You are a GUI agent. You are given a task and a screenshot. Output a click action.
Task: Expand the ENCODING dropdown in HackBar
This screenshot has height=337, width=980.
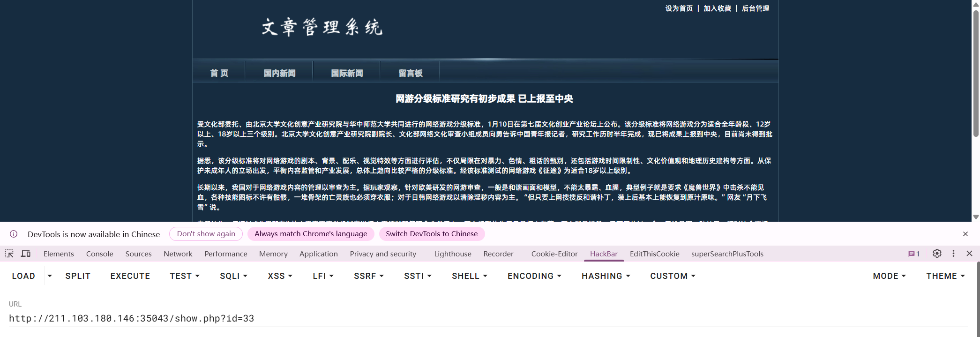pyautogui.click(x=534, y=276)
